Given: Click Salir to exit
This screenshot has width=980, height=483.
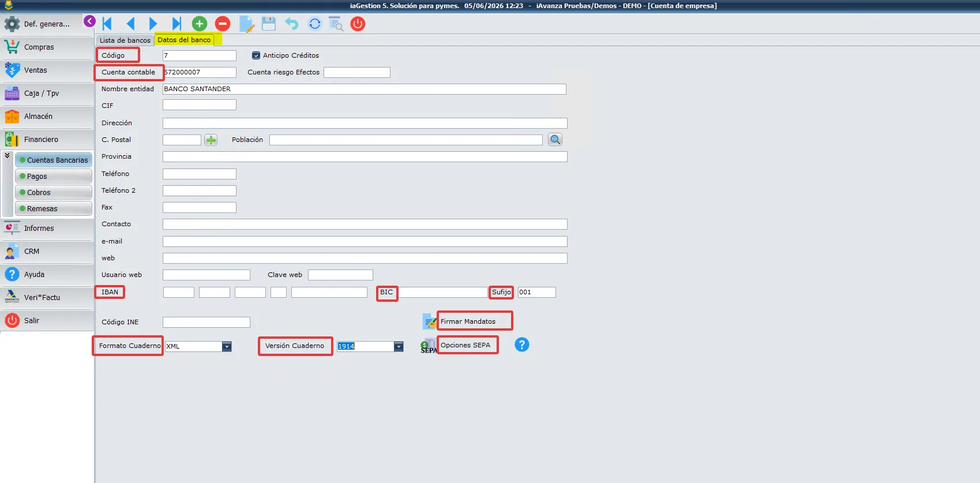Looking at the screenshot, I should (47, 321).
